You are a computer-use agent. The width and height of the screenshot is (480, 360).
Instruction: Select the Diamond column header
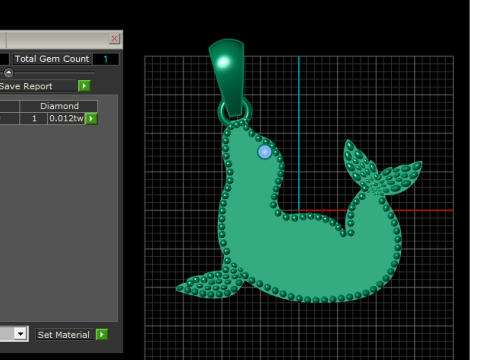[x=59, y=106]
